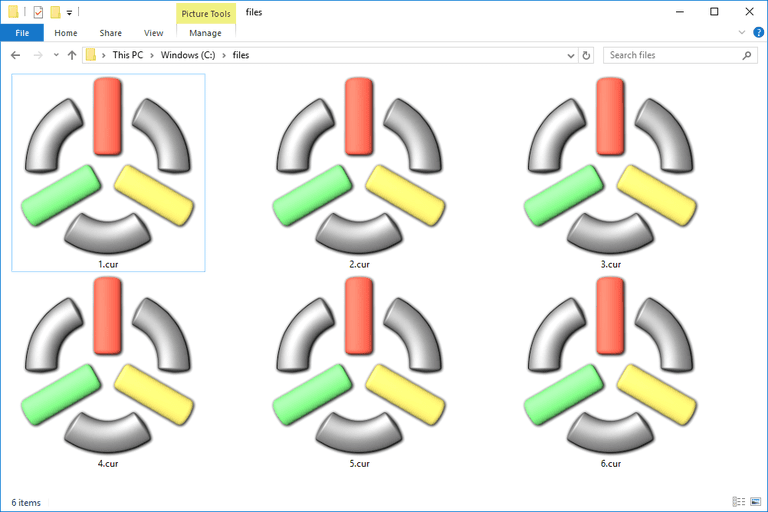Screen dimensions: 768x512
Task: Go forward using the Forward arrow
Action: (38, 55)
